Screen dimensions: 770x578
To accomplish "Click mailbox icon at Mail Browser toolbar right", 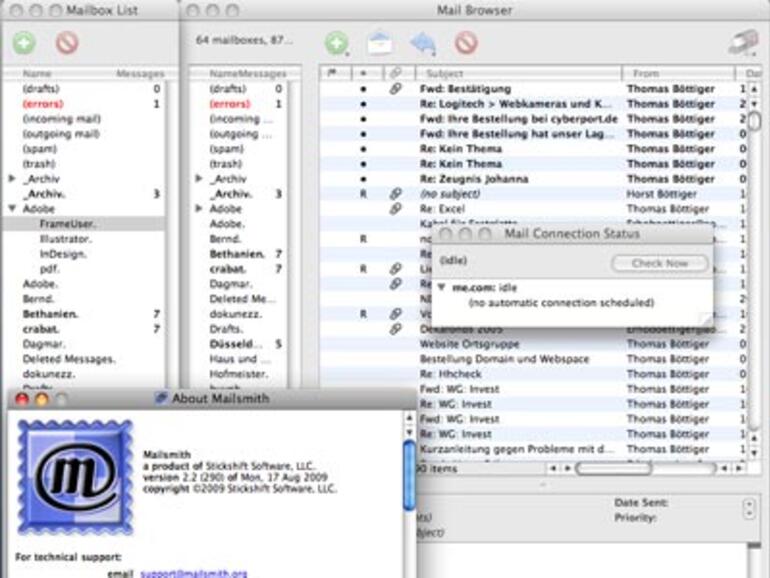I will point(743,42).
